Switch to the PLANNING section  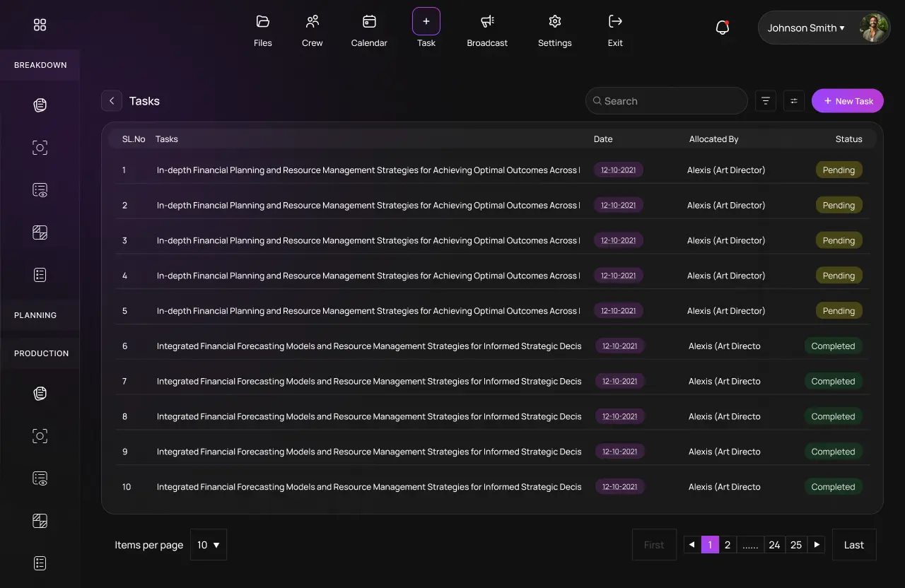(35, 315)
